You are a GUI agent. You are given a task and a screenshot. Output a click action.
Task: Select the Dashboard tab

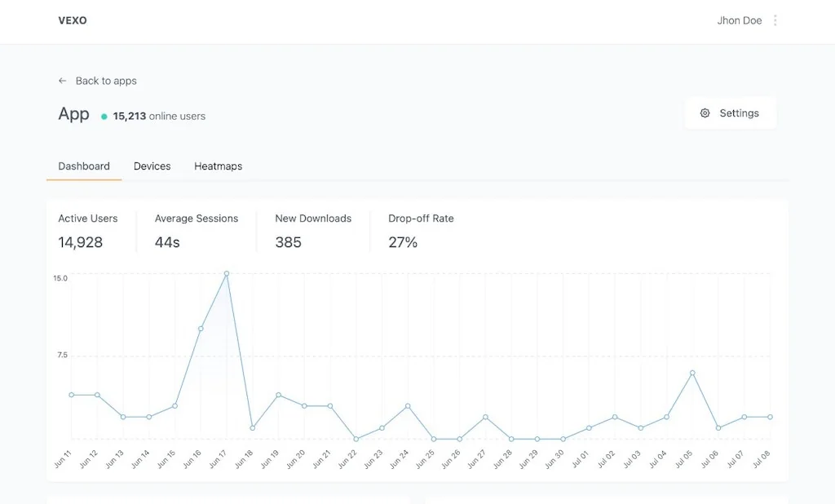pyautogui.click(x=83, y=166)
